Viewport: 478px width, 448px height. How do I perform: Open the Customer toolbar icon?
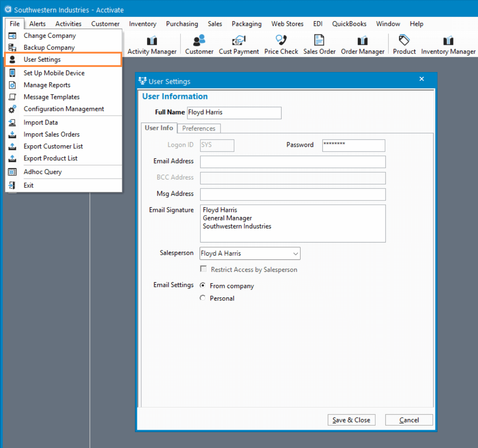click(199, 46)
